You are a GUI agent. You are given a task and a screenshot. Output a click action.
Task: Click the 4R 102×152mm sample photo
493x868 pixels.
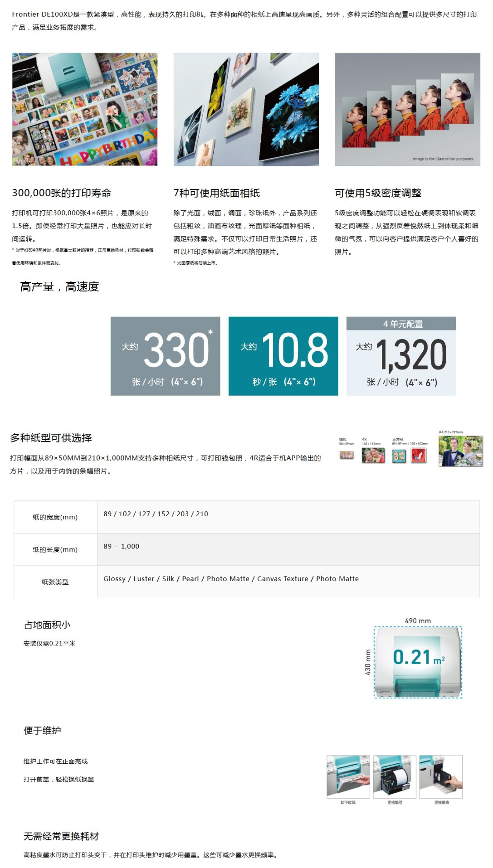point(373,455)
